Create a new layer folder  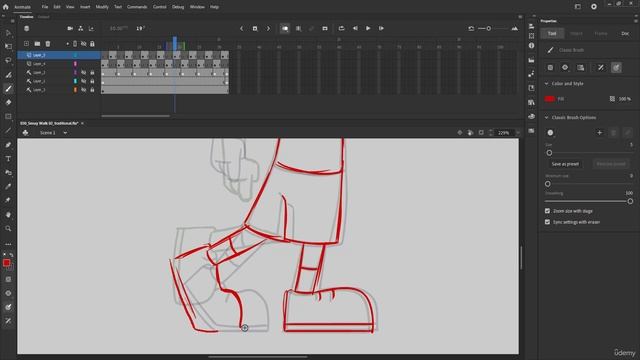click(x=37, y=44)
